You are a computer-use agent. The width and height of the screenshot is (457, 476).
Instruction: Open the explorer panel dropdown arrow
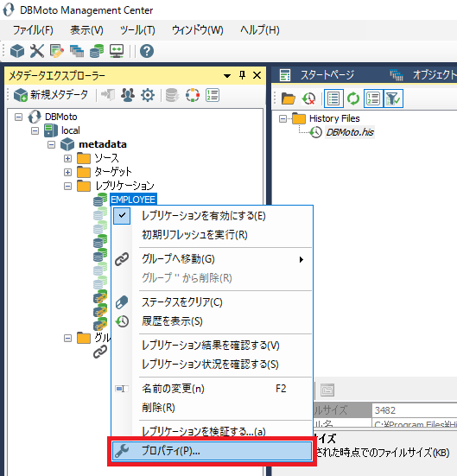(x=227, y=75)
